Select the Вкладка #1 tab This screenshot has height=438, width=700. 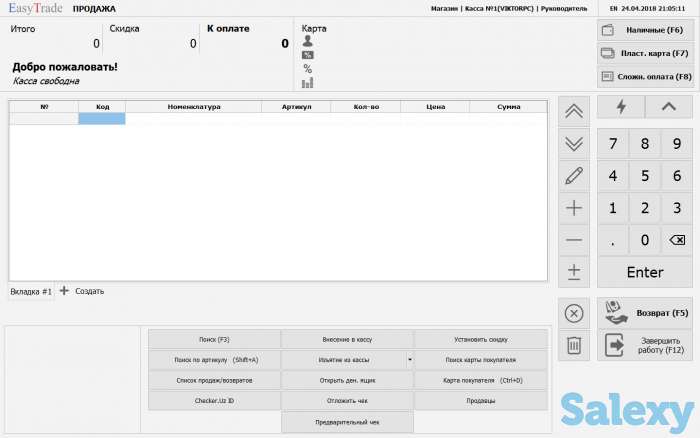tap(30, 291)
